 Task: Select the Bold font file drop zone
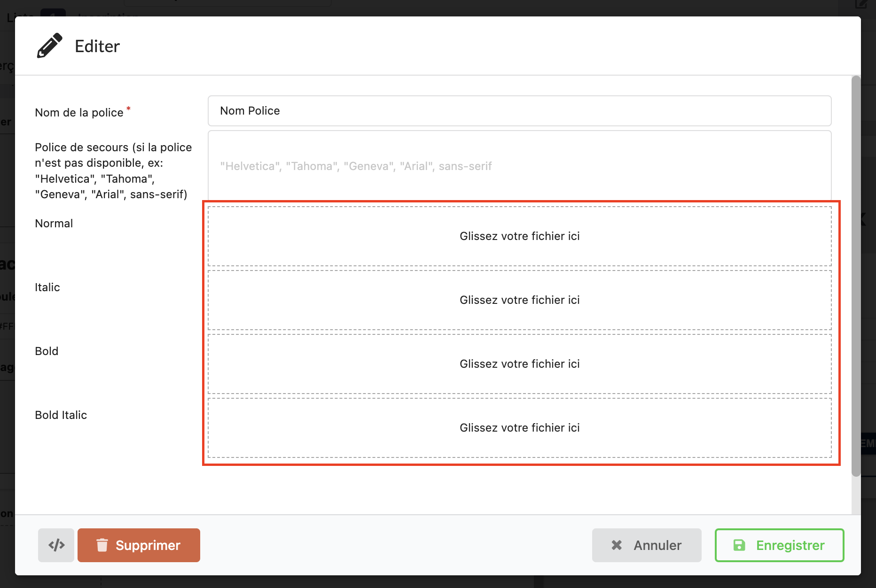pos(519,364)
